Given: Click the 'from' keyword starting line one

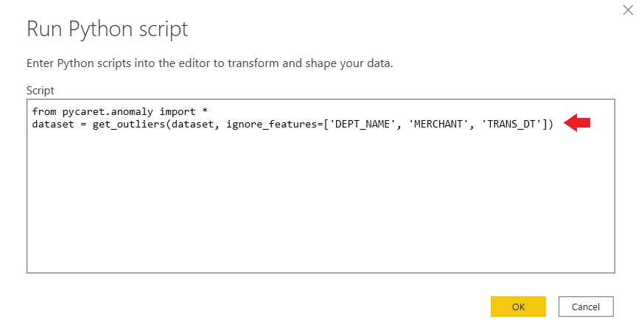Looking at the screenshot, I should [44, 111].
